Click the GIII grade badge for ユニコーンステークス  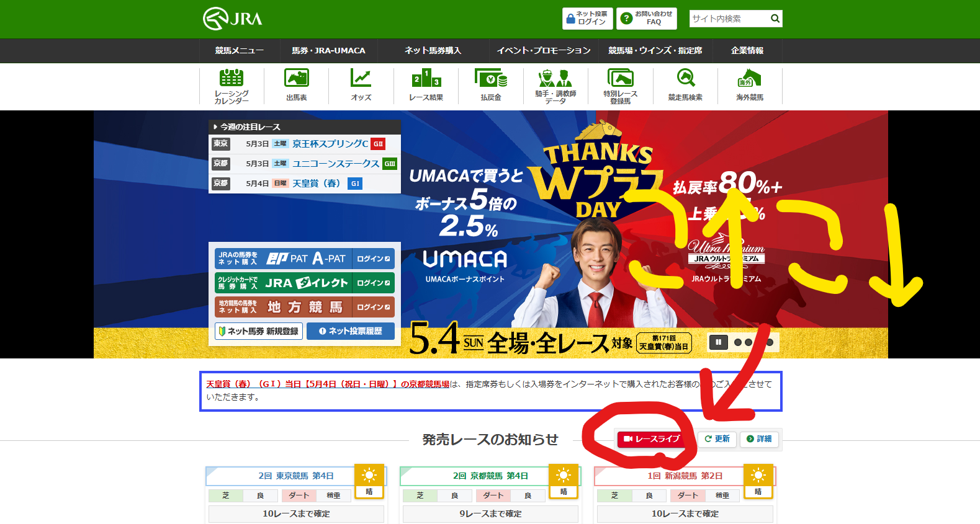click(390, 164)
